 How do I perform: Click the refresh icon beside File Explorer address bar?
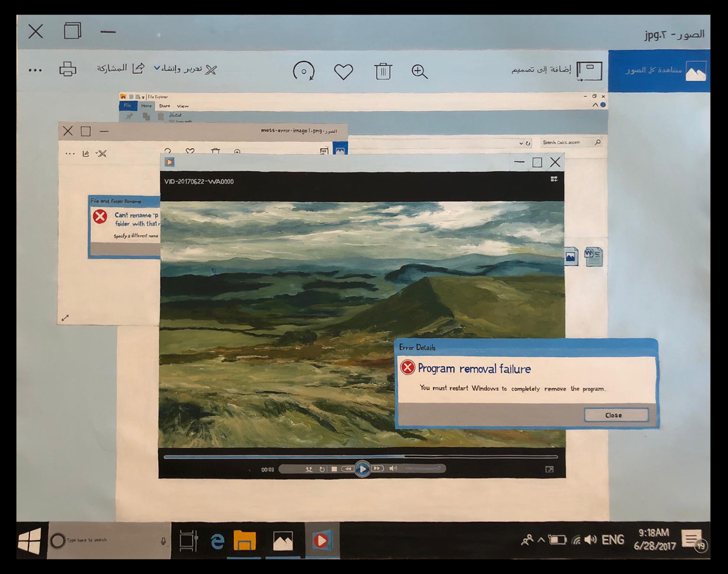(x=528, y=143)
